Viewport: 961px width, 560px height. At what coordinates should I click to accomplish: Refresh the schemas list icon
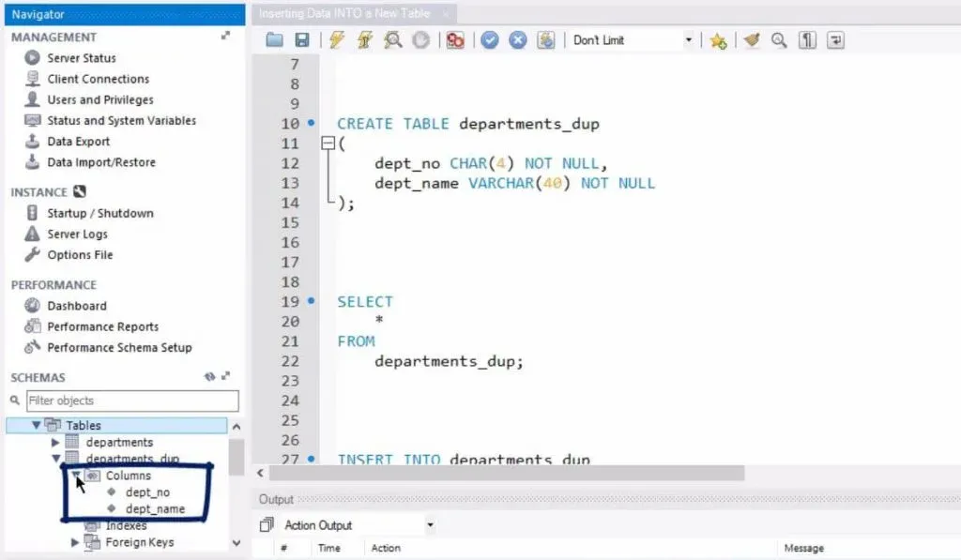point(210,377)
